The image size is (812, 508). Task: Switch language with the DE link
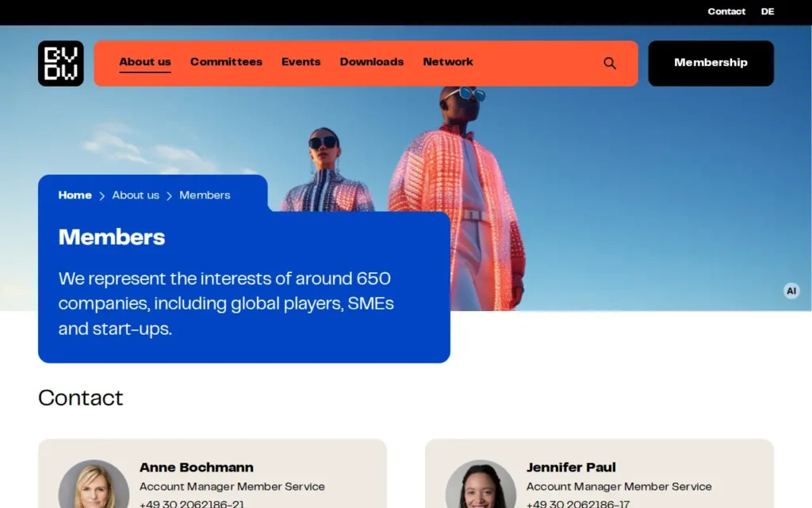pos(768,11)
